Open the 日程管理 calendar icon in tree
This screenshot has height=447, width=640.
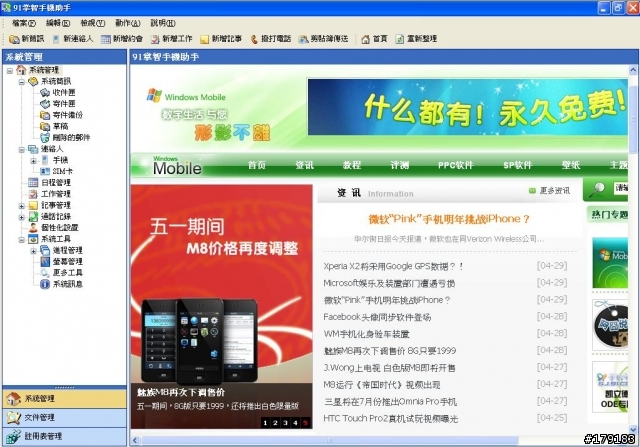[33, 182]
